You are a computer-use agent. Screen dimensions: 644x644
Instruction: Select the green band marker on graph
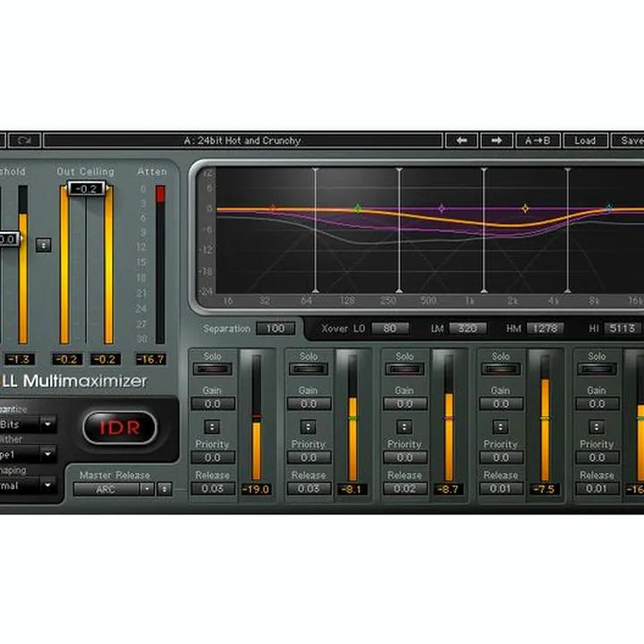point(358,208)
